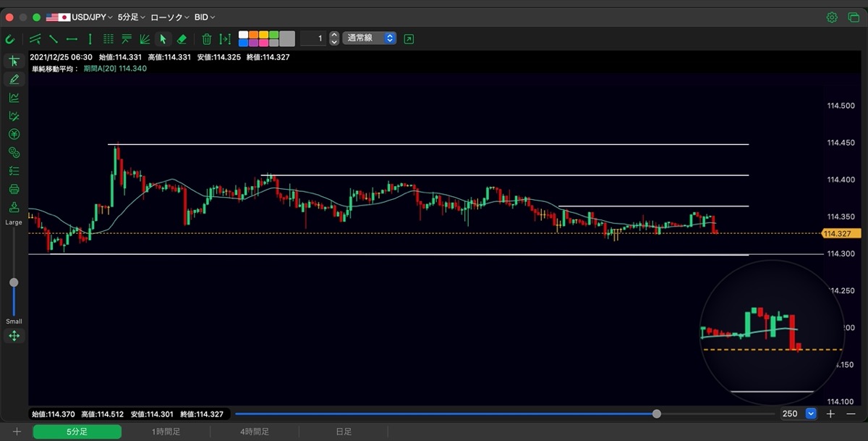Click the line width number field
Viewport: 868px width, 441px height.
click(314, 38)
